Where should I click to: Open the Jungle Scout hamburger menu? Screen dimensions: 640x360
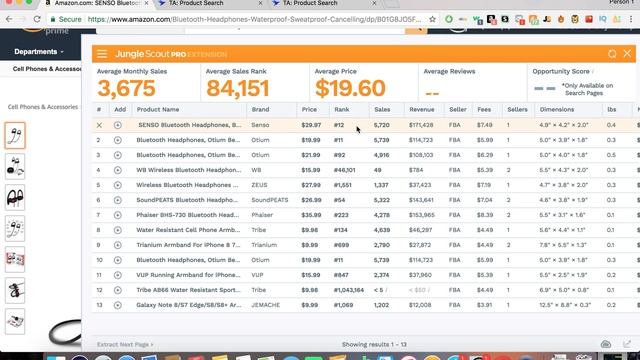(x=102, y=54)
